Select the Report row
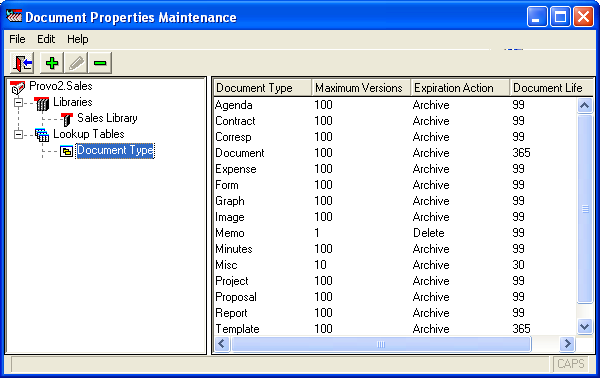 coord(395,313)
